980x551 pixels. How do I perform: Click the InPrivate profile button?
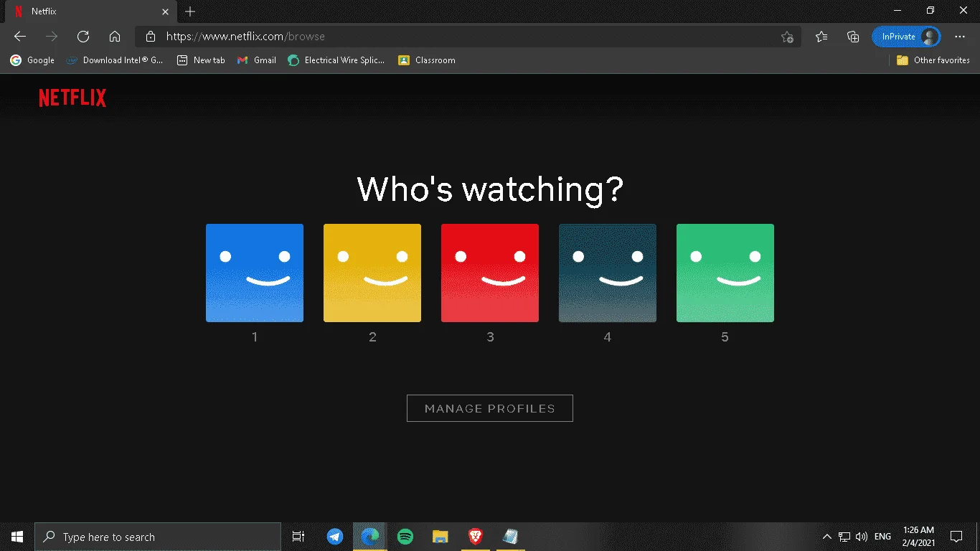(x=906, y=37)
